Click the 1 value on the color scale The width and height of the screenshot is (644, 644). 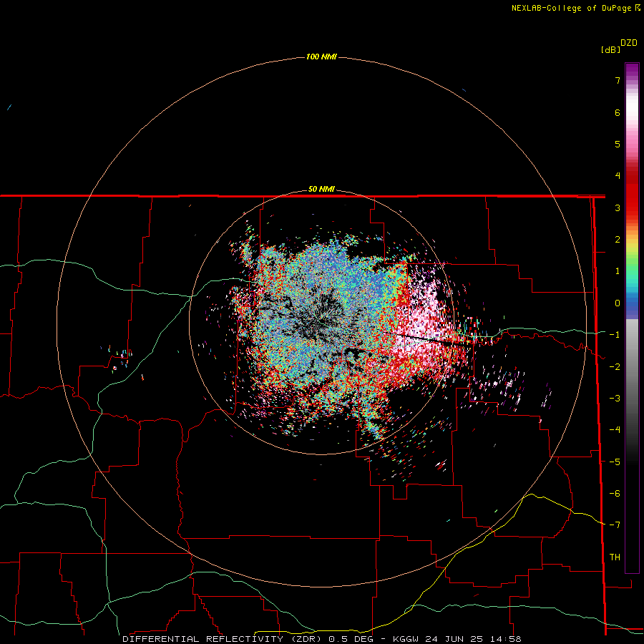(618, 271)
